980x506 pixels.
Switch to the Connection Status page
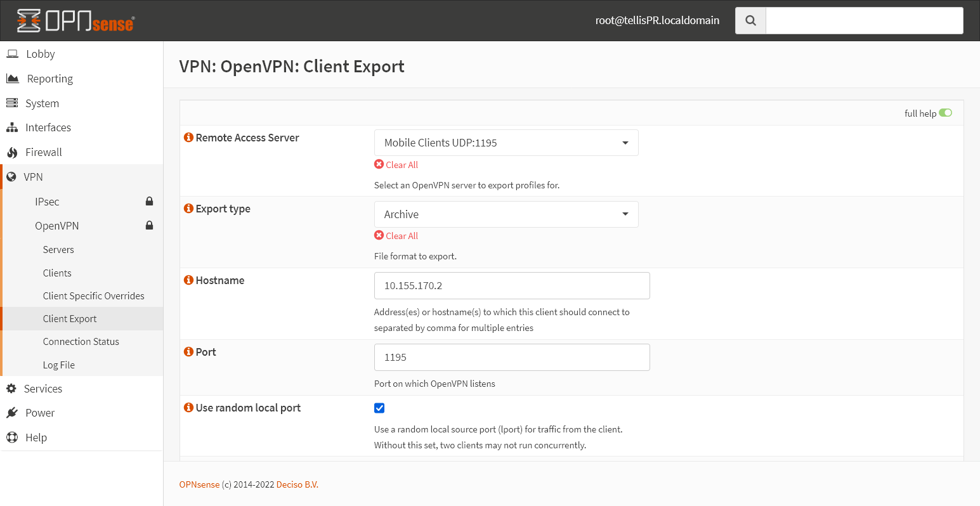(x=81, y=341)
